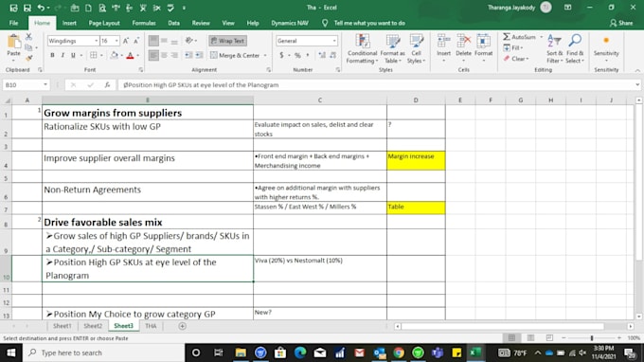Select the Align Right icon
Screen dimensions: 644x362
tap(174, 55)
